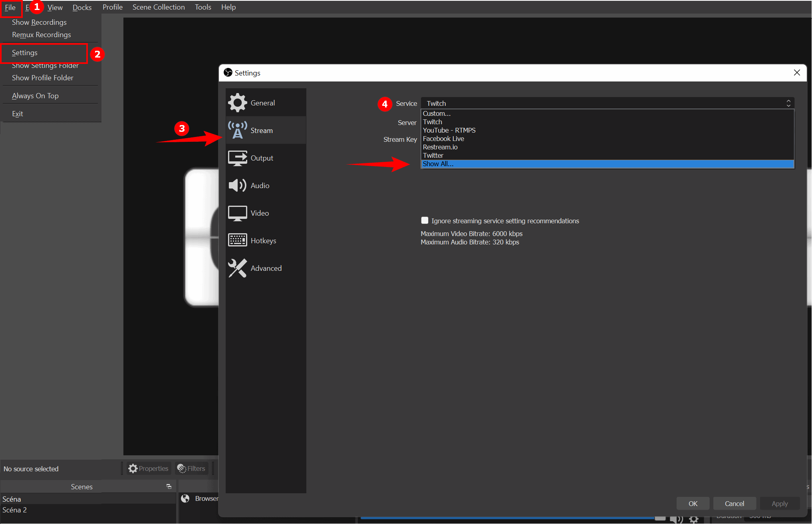This screenshot has height=524, width=812.
Task: Close the Settings dialog
Action: 797,73
